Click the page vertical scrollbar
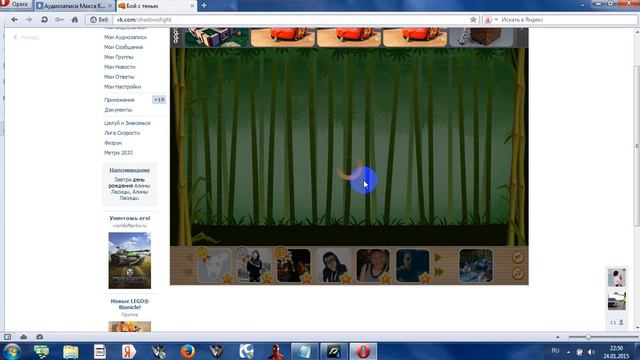Image resolution: width=640 pixels, height=360 pixels. (637, 147)
